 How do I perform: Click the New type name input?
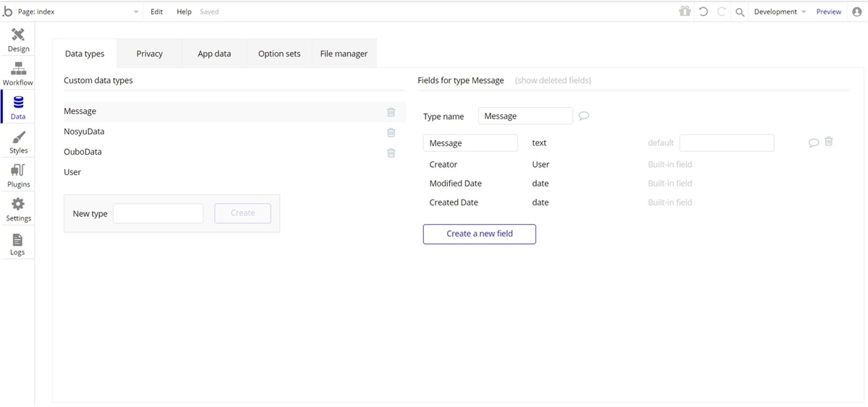[158, 213]
